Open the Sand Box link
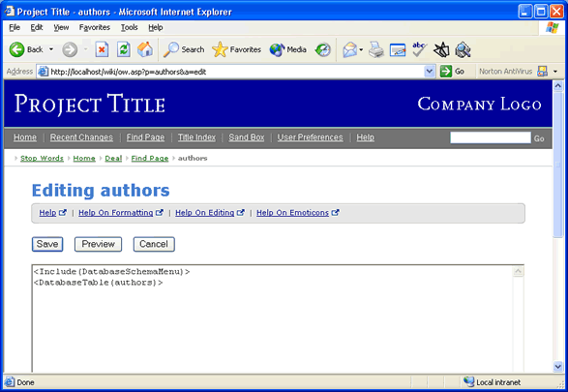Image resolution: width=568 pixels, height=392 pixels. (247, 137)
